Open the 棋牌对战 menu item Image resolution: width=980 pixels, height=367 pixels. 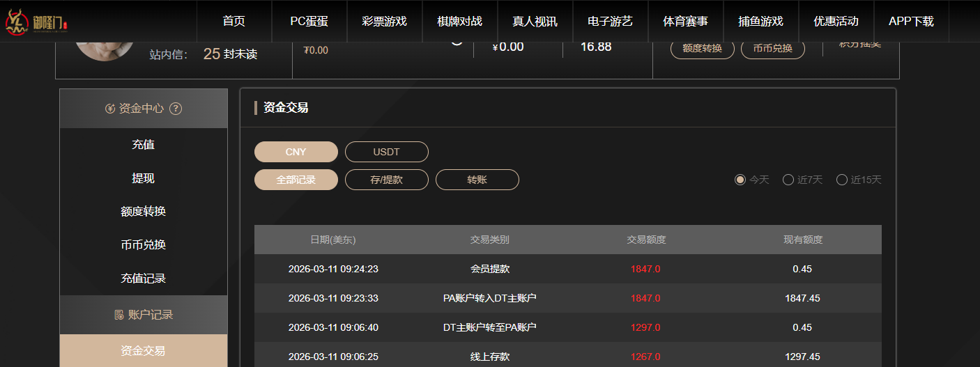(x=459, y=21)
